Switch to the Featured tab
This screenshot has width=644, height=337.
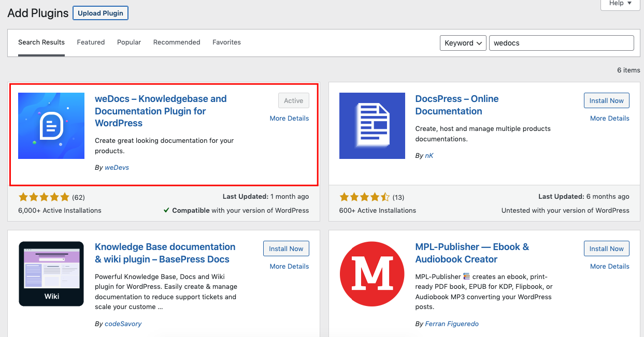(91, 42)
